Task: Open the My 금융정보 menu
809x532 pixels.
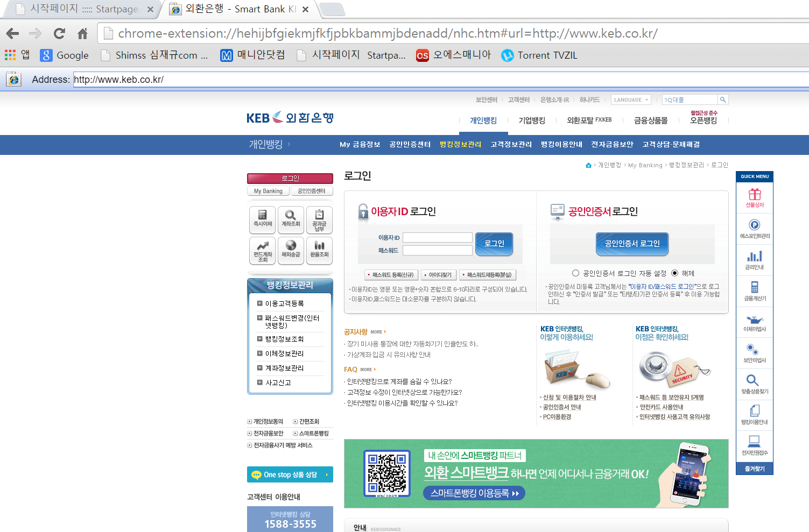Action: click(360, 144)
